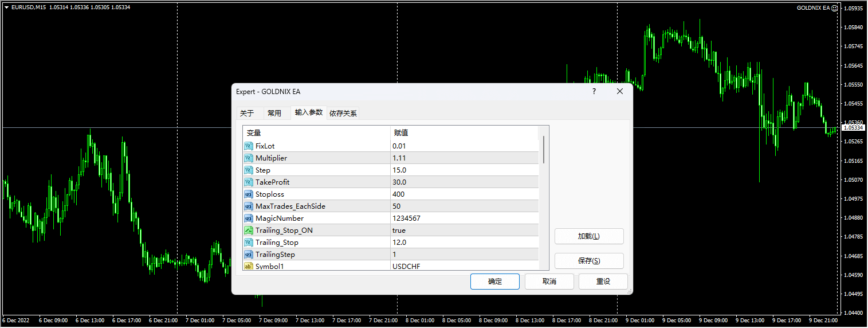The width and height of the screenshot is (868, 328).
Task: Open the EURUSD chart menu triangle
Action: (x=6, y=7)
